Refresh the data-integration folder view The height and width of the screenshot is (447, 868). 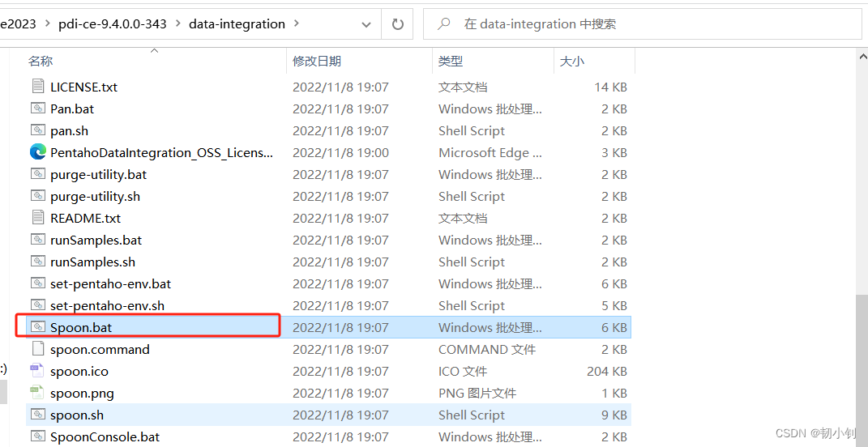[x=397, y=24]
